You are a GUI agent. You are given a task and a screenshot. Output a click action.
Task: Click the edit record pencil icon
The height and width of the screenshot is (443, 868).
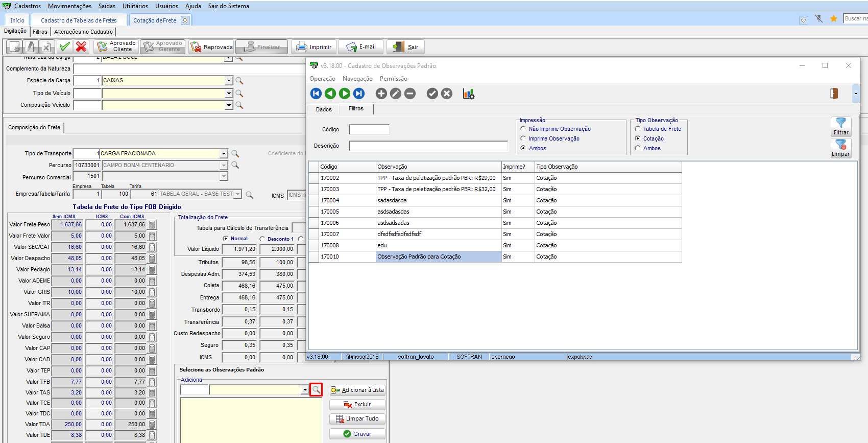(x=395, y=94)
